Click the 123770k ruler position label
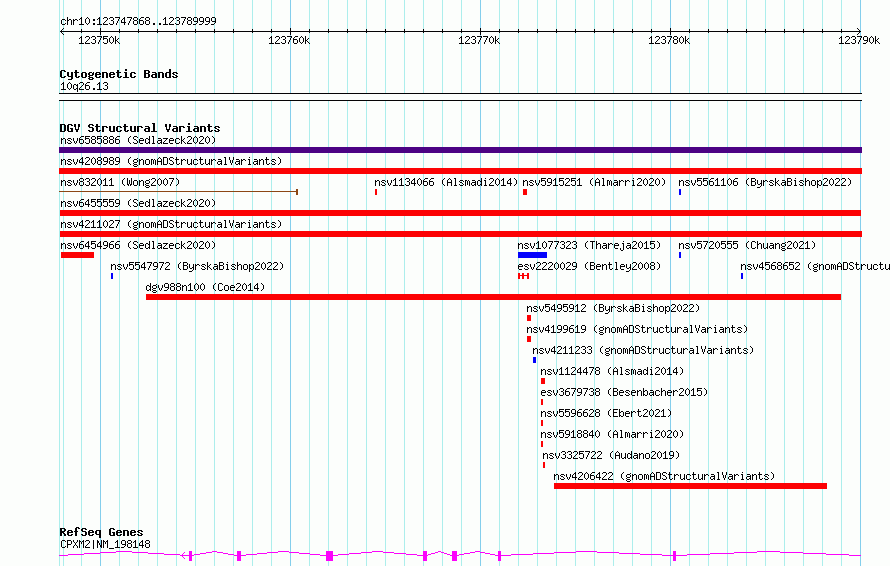This screenshot has width=890, height=566. pos(479,40)
